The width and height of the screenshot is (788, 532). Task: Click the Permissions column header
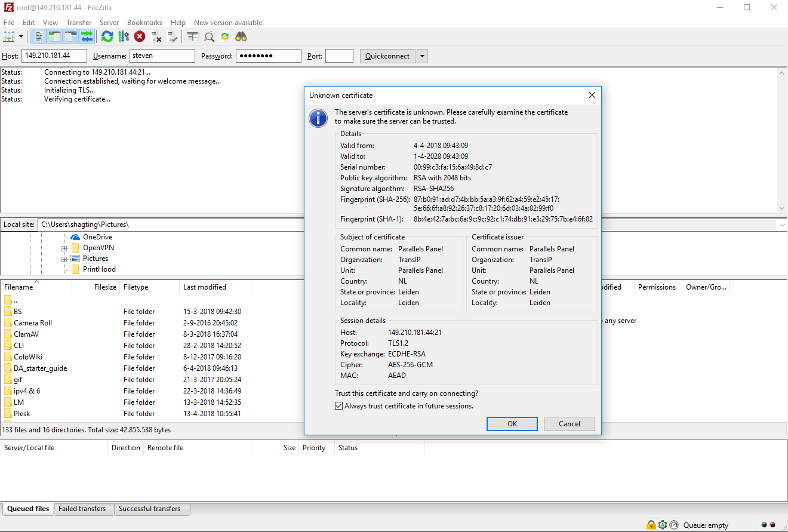(x=657, y=287)
